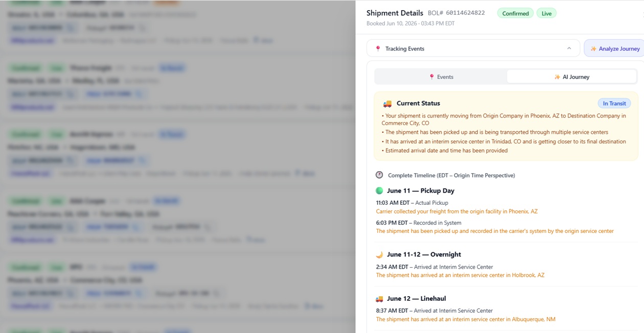The image size is (644, 333).
Task: Click the clock icon beside Complete Timeline
Action: pos(379,175)
